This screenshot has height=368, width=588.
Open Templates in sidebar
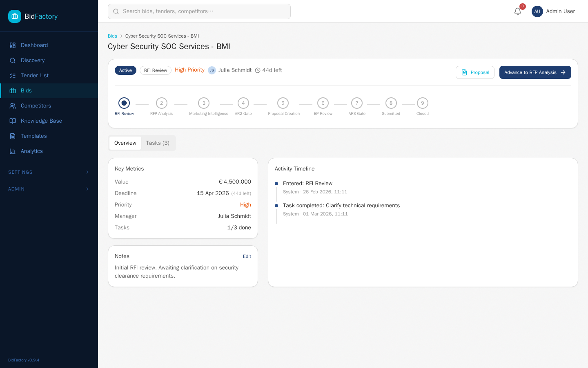(x=49, y=136)
